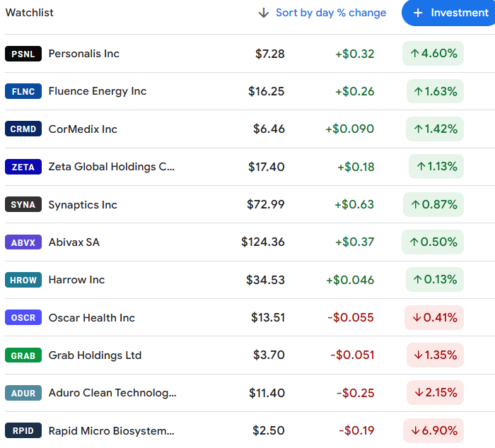Click the +$0.63 change value
This screenshot has height=448, width=495.
354,204
